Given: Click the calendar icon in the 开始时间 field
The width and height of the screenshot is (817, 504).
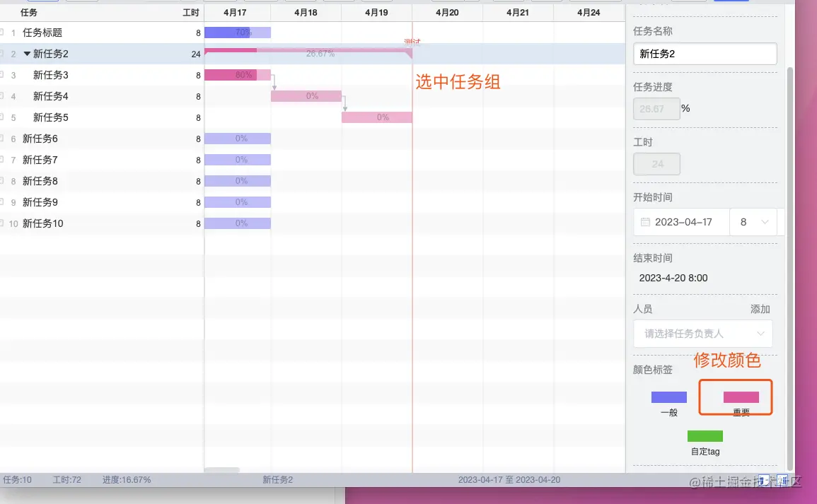Looking at the screenshot, I should (644, 222).
